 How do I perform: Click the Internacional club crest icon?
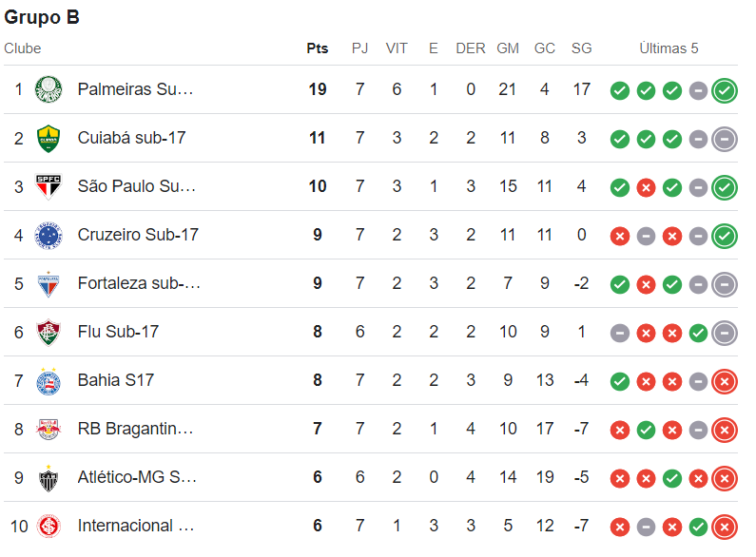48,526
